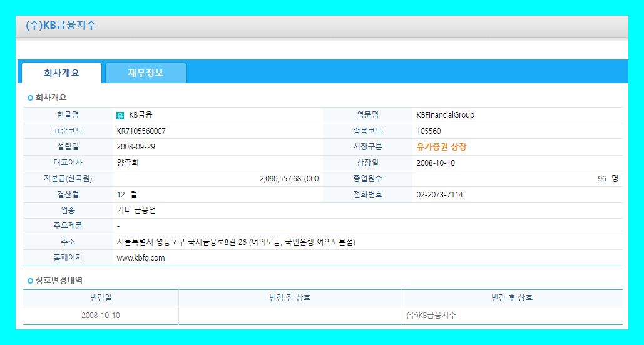Click the address starting with 서울특별시 영등포구

236,242
